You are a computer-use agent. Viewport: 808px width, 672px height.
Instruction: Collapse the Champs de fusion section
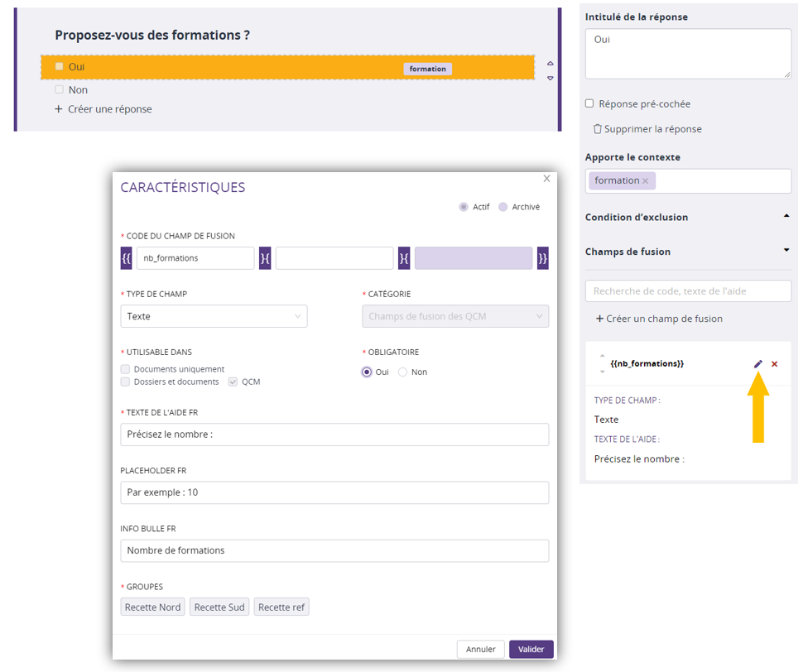[x=786, y=251]
